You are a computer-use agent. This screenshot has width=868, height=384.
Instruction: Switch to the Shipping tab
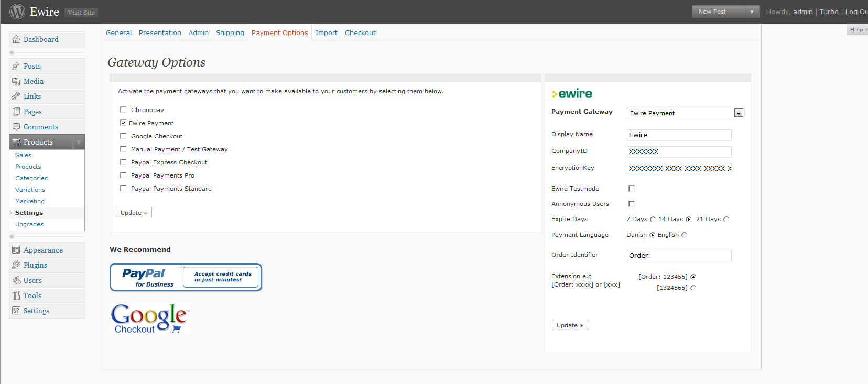(230, 32)
